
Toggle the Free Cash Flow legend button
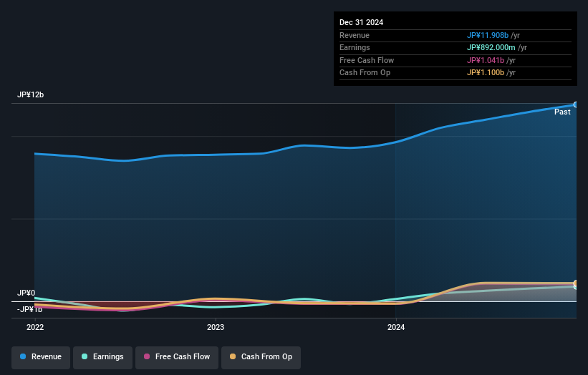[x=177, y=357]
